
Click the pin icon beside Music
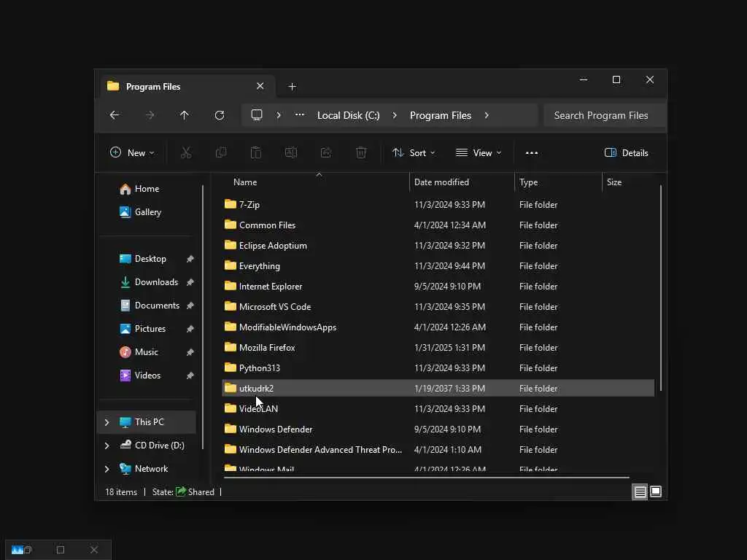point(190,352)
